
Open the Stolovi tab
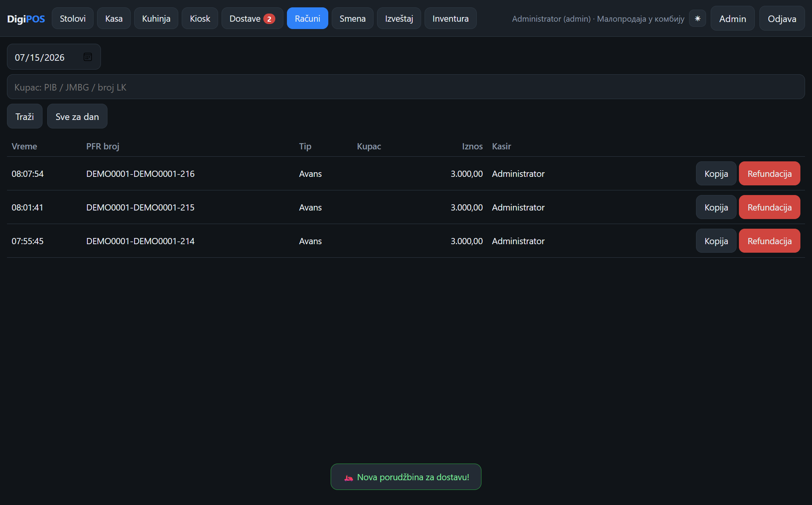(x=73, y=18)
